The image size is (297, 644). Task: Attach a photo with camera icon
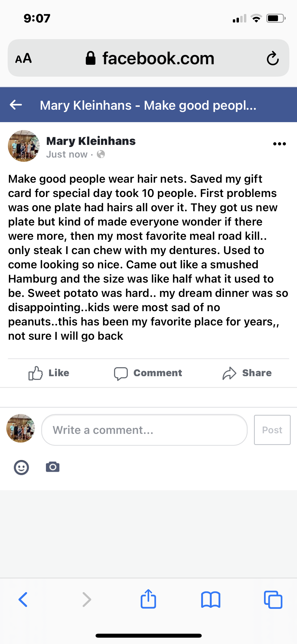click(x=53, y=467)
